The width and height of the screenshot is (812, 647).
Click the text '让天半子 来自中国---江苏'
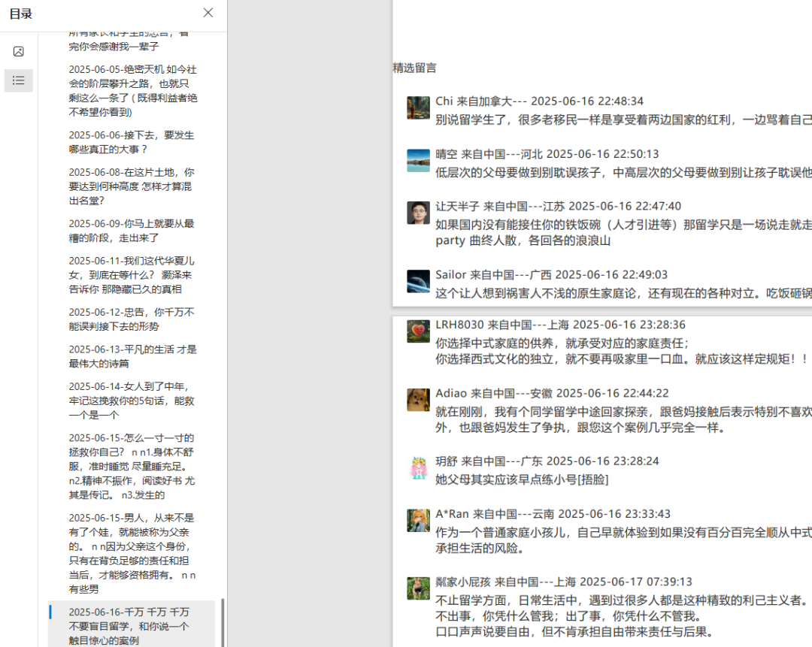(500, 206)
